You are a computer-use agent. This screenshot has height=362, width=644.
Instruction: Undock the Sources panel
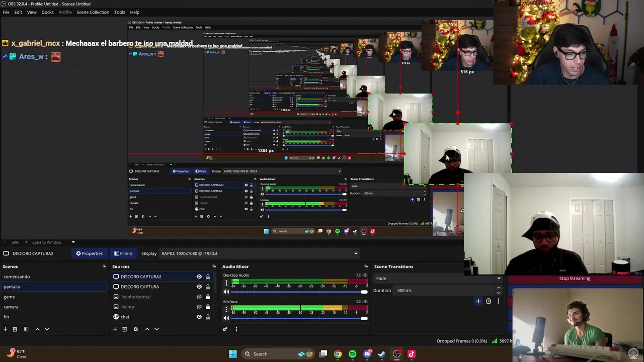tap(214, 266)
